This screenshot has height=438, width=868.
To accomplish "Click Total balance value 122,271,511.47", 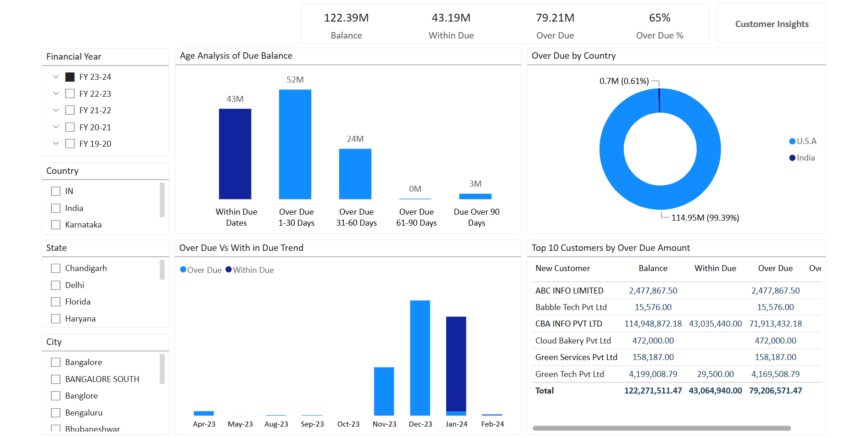I will 653,391.
